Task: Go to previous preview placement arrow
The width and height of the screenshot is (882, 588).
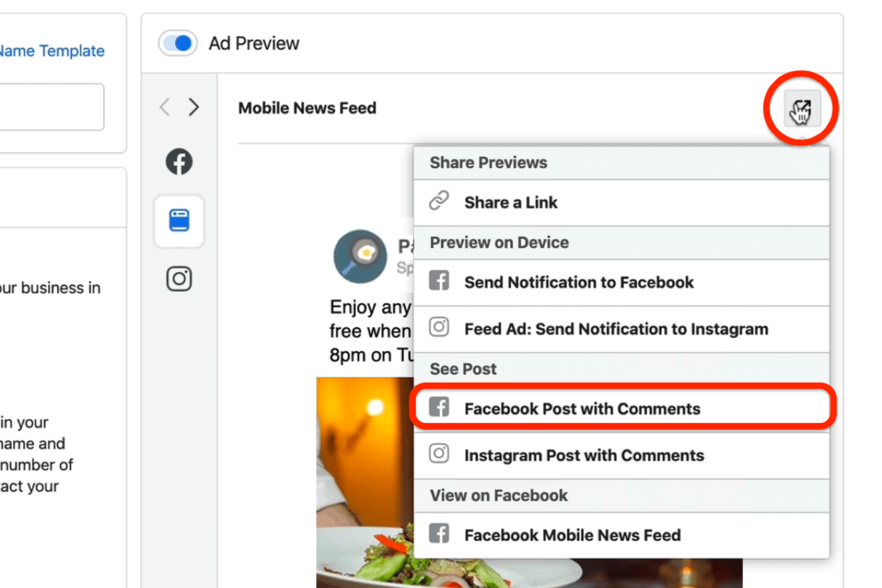Action: [165, 107]
